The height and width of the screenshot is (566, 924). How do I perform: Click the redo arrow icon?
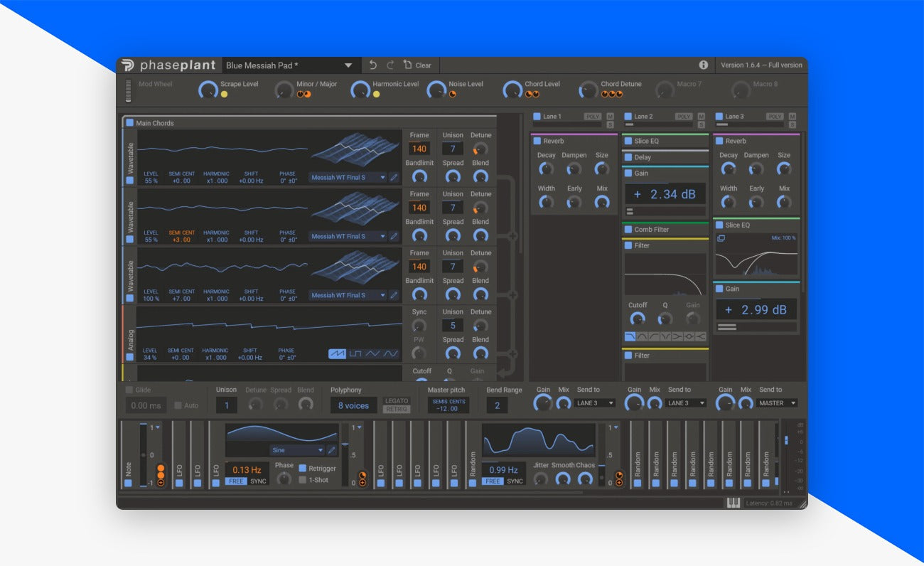(x=390, y=65)
